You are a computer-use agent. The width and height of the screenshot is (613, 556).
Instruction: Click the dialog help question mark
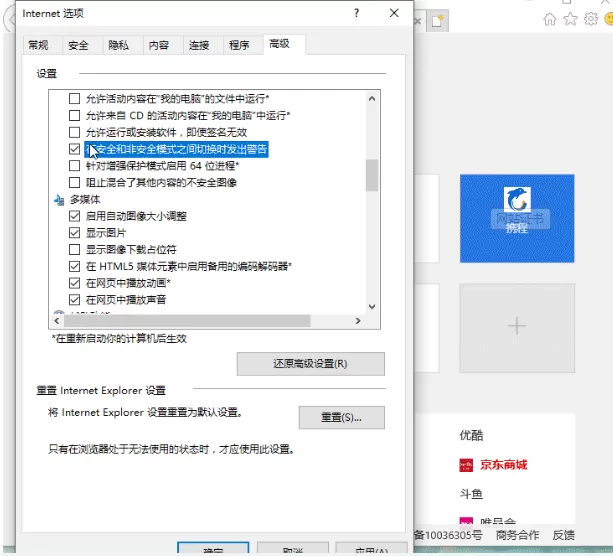(x=356, y=13)
